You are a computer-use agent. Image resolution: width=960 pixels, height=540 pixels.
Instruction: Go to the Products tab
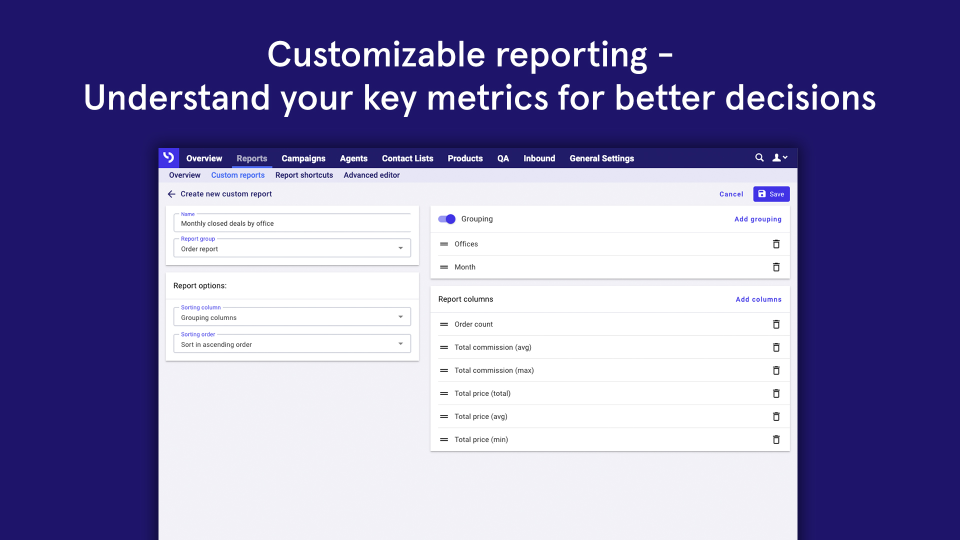tap(465, 158)
